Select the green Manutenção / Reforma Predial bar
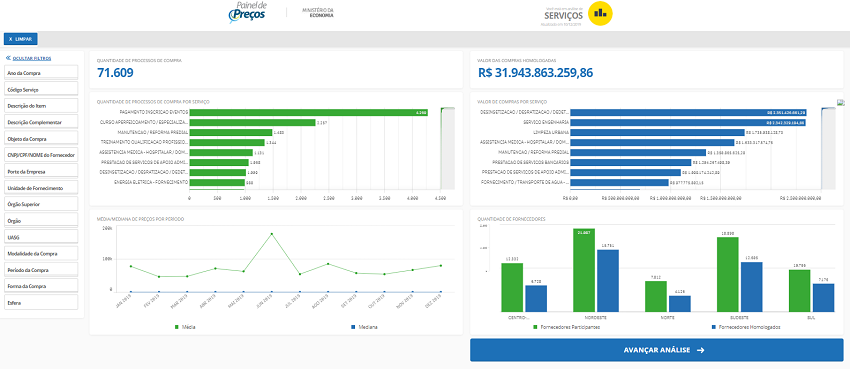Screen dimensions: 850x369 pos(231,132)
